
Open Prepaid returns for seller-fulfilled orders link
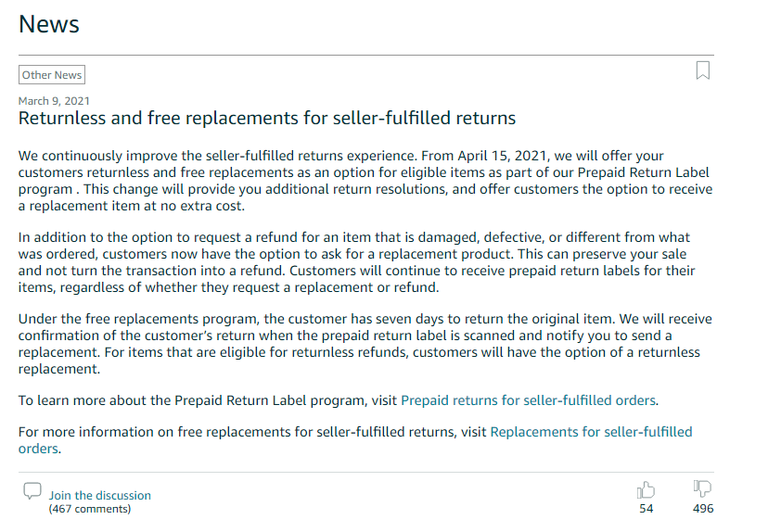coord(528,400)
